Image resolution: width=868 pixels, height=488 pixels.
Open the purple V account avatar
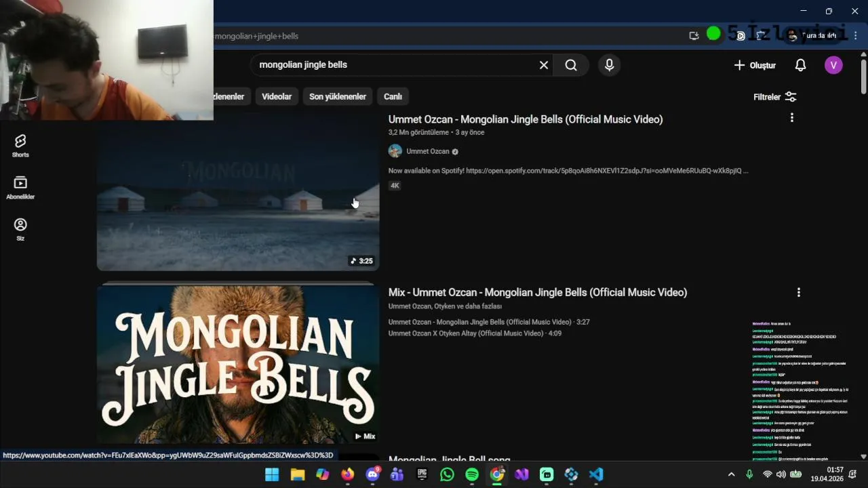pyautogui.click(x=833, y=65)
